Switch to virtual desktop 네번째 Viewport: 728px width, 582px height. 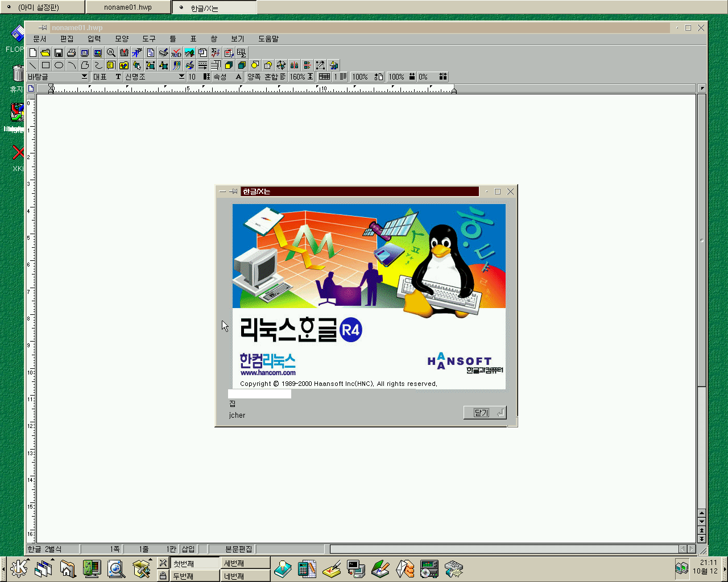(x=245, y=576)
